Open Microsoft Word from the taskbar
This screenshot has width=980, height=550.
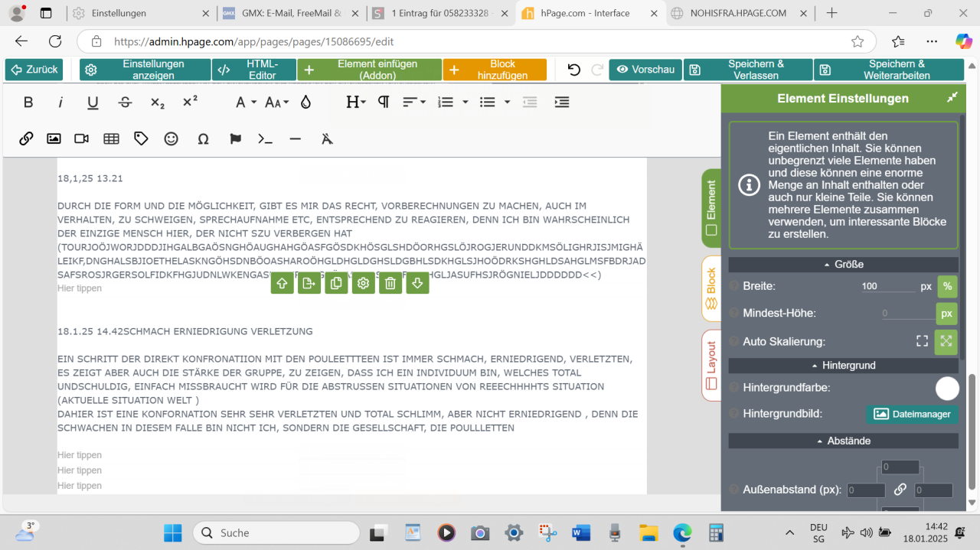point(581,533)
